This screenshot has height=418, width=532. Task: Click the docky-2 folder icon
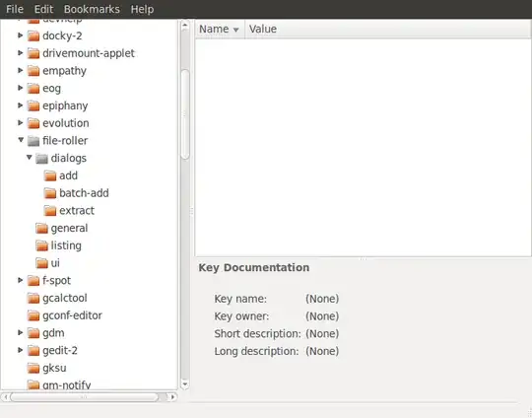pyautogui.click(x=33, y=35)
